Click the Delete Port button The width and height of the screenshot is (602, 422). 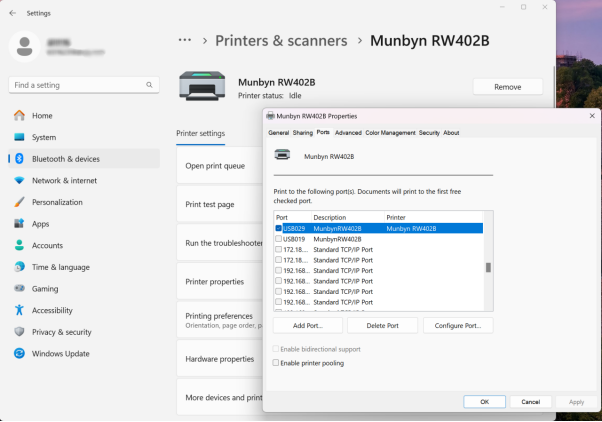pos(382,326)
